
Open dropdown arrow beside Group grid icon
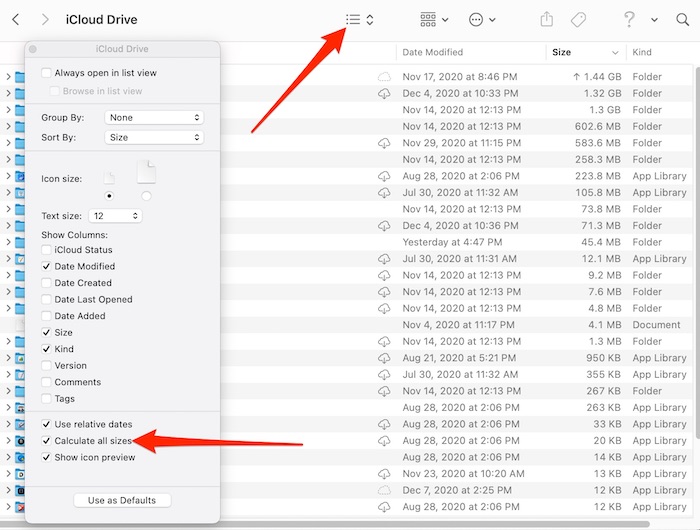click(445, 20)
